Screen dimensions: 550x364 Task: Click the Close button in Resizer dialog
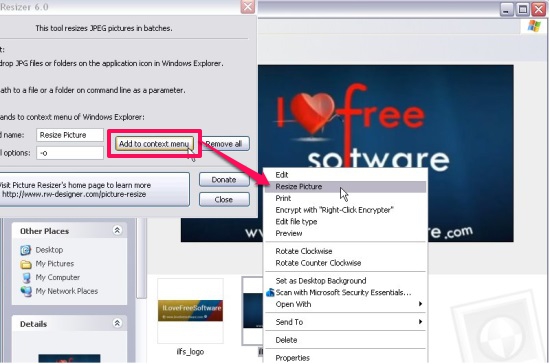pyautogui.click(x=224, y=200)
